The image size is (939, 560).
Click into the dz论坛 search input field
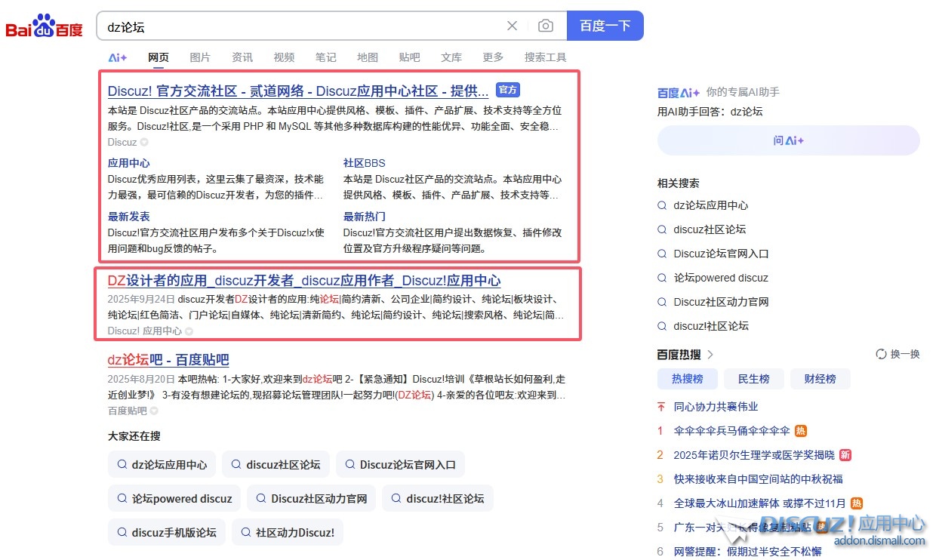302,26
